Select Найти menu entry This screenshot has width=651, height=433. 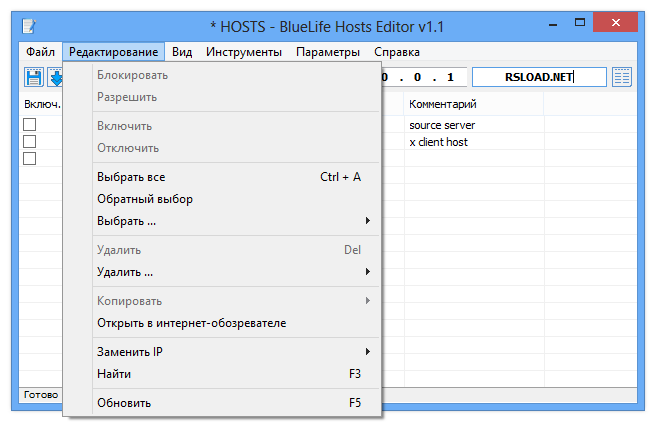click(236, 374)
